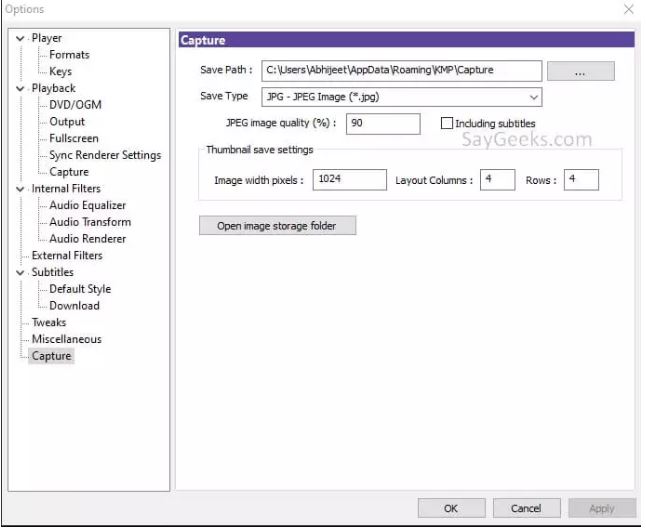This screenshot has height=532, width=646.
Task: Select Output under Playback
Action: [x=67, y=122]
